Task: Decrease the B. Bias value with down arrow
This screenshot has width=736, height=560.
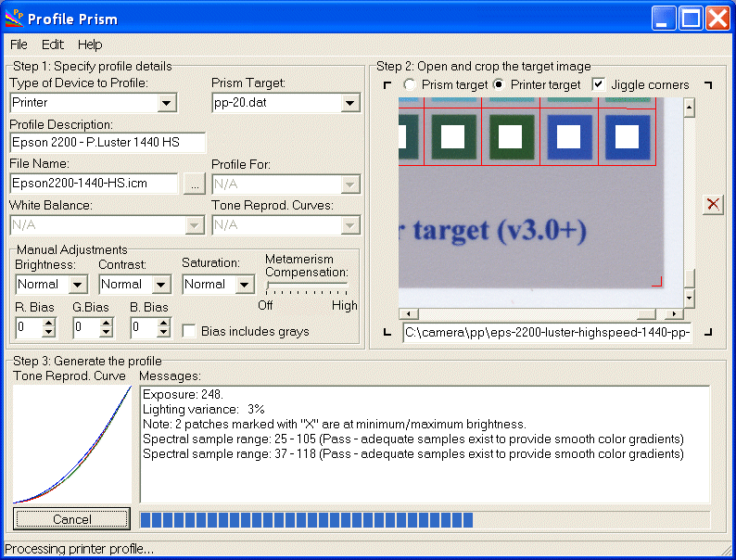Action: pyautogui.click(x=163, y=332)
